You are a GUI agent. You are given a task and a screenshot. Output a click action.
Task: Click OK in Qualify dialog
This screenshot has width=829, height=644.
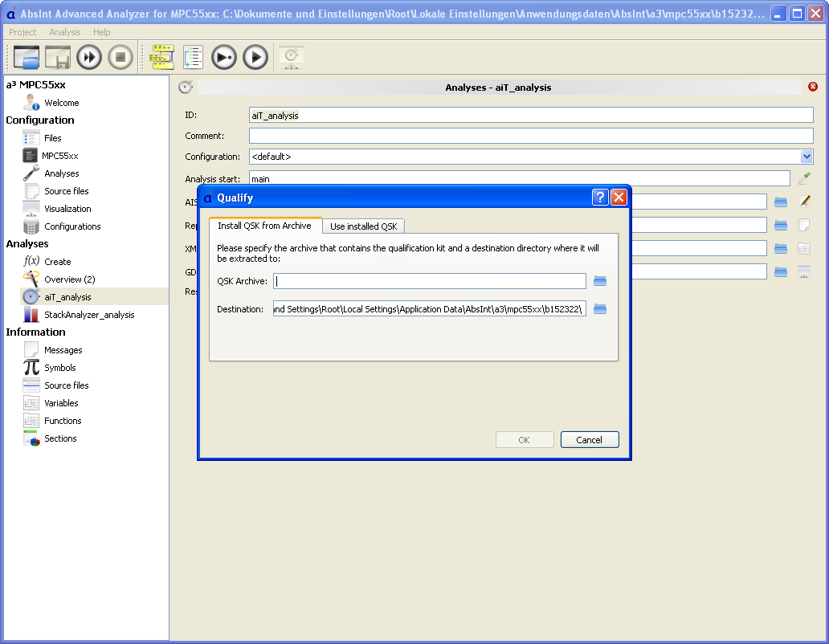click(524, 440)
